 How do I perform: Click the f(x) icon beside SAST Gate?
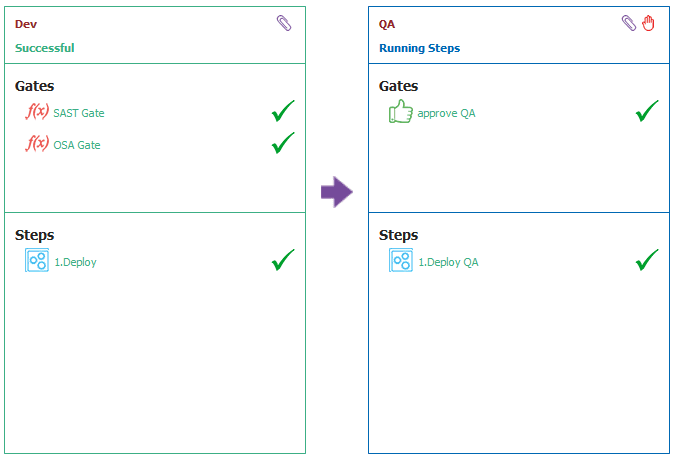coord(37,111)
